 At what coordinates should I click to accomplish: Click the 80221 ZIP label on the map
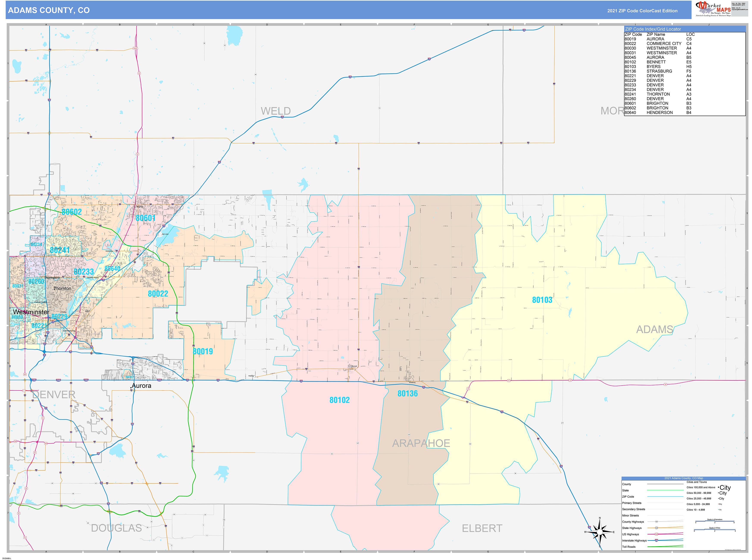(x=39, y=326)
